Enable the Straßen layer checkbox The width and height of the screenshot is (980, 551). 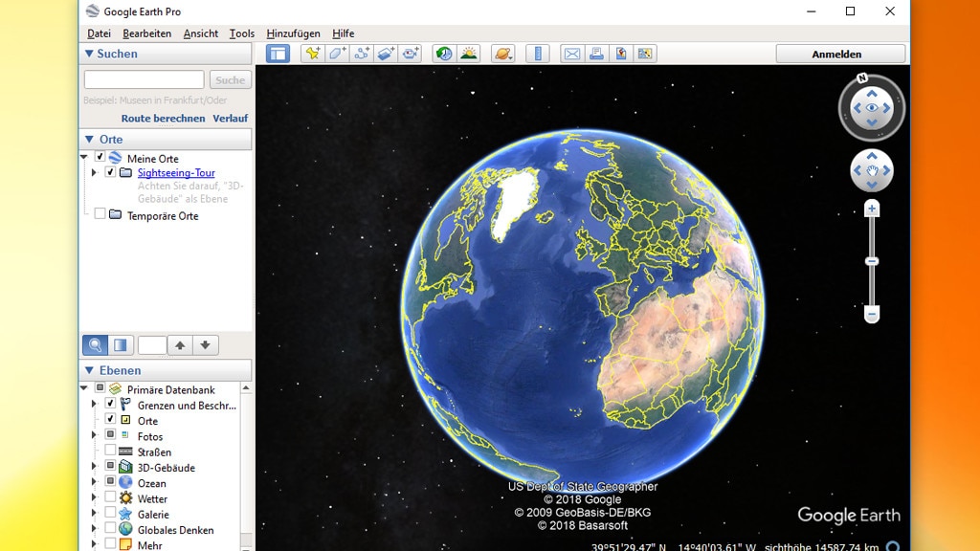108,452
